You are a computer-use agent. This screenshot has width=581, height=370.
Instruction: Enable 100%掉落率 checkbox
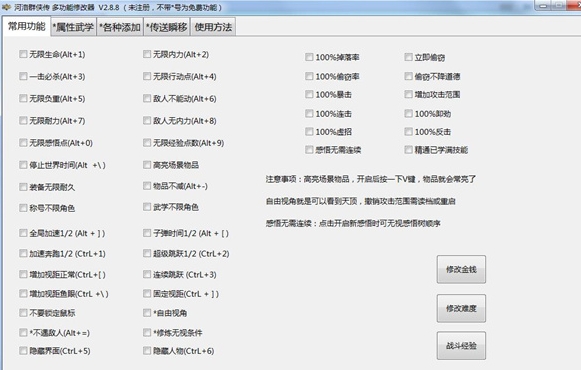click(x=309, y=57)
